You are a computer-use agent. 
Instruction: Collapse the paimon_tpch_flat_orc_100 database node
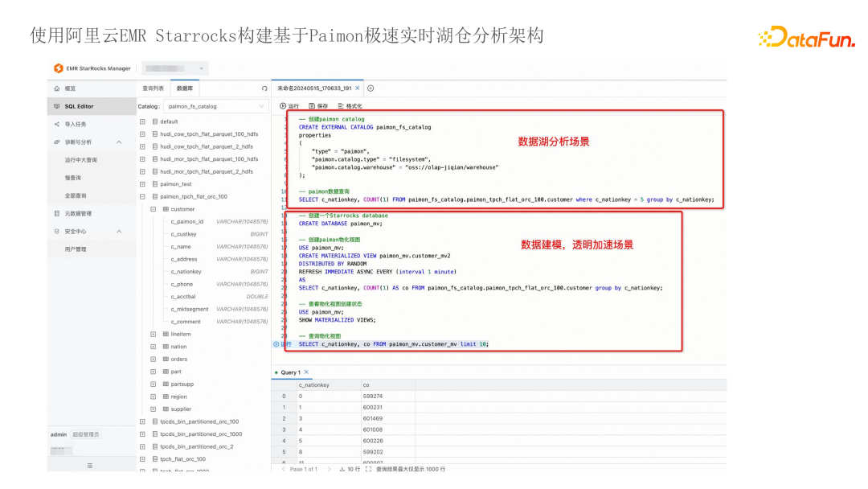[x=142, y=196]
